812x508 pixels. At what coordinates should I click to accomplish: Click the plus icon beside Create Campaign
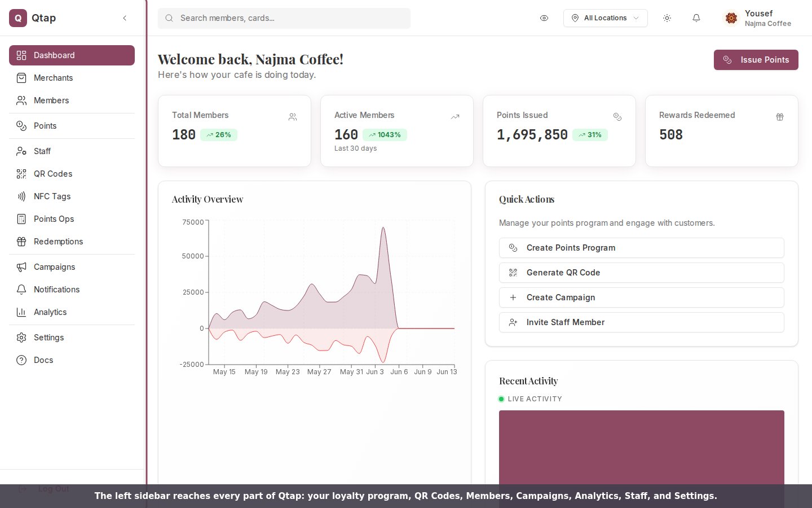(513, 297)
